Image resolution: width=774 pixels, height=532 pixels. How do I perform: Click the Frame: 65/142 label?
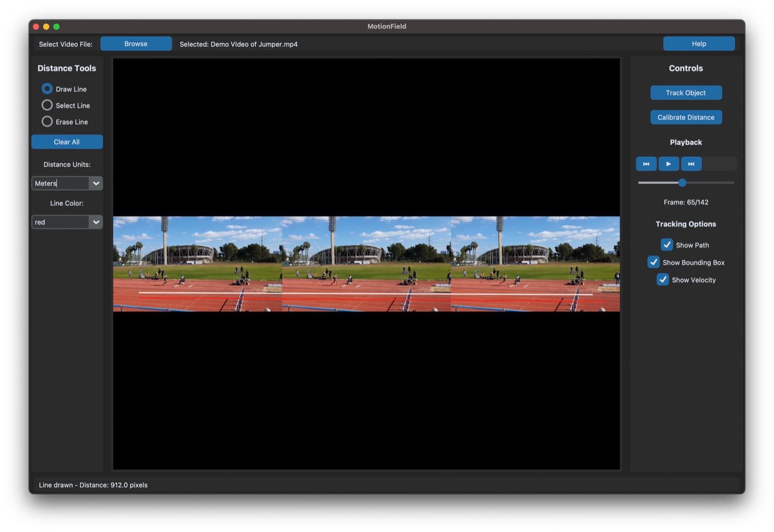pos(686,202)
